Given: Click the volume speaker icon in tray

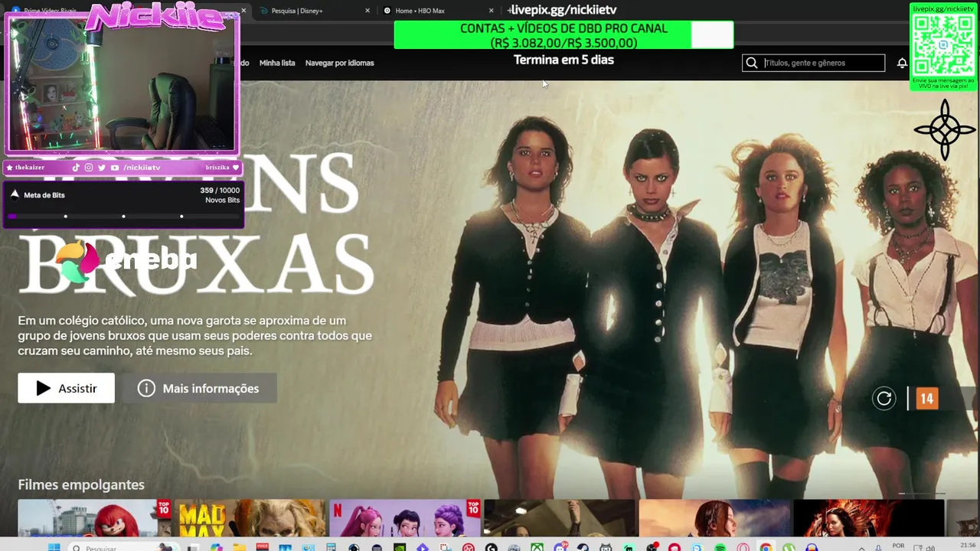Looking at the screenshot, I should [x=931, y=548].
